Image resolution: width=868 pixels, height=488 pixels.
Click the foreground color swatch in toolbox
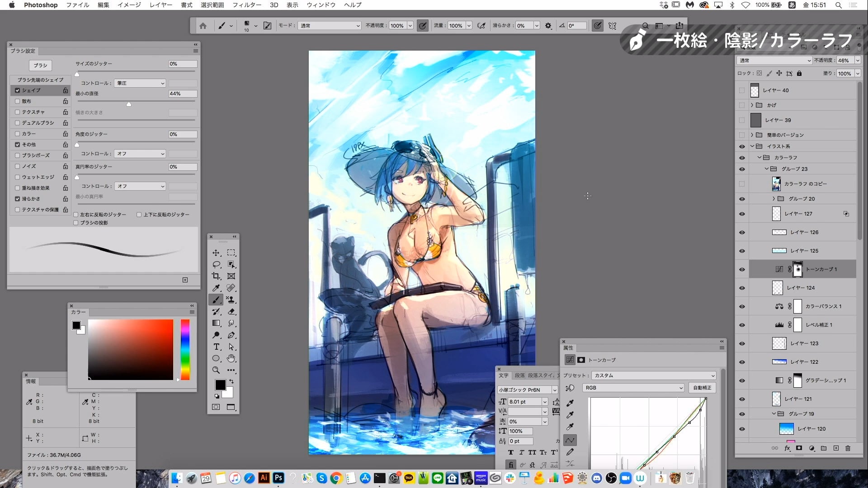pyautogui.click(x=220, y=385)
